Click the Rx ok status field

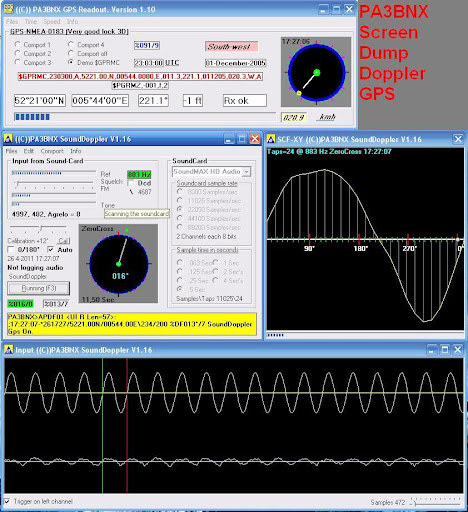pyautogui.click(x=245, y=100)
